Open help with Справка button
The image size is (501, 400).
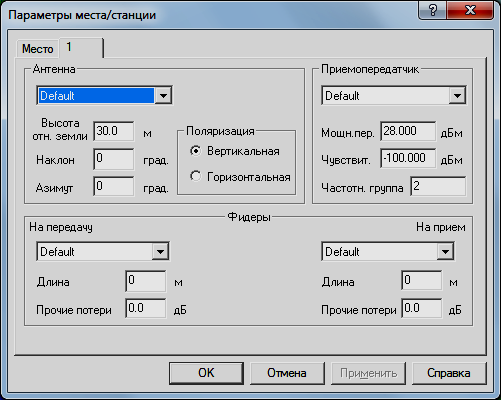pos(449,373)
